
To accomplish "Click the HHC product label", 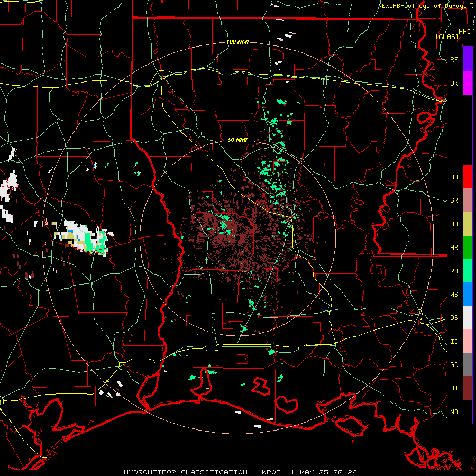I will point(464,32).
